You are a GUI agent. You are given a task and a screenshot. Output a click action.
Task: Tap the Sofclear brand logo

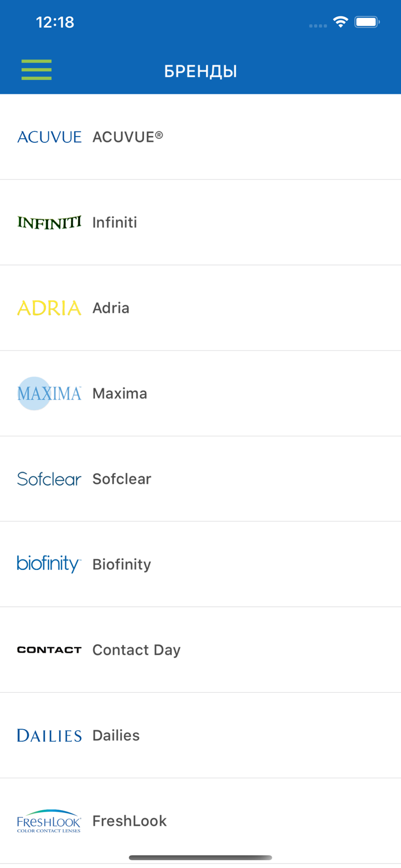pyautogui.click(x=49, y=479)
